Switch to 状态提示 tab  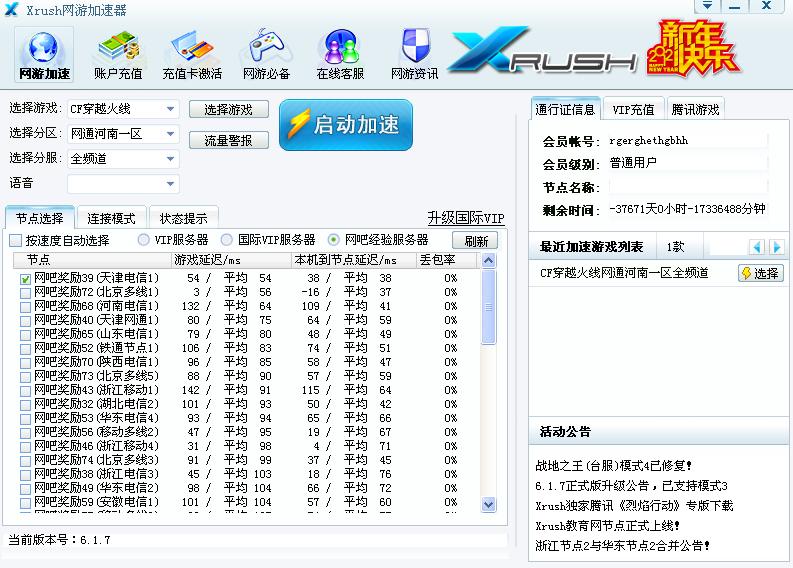184,218
